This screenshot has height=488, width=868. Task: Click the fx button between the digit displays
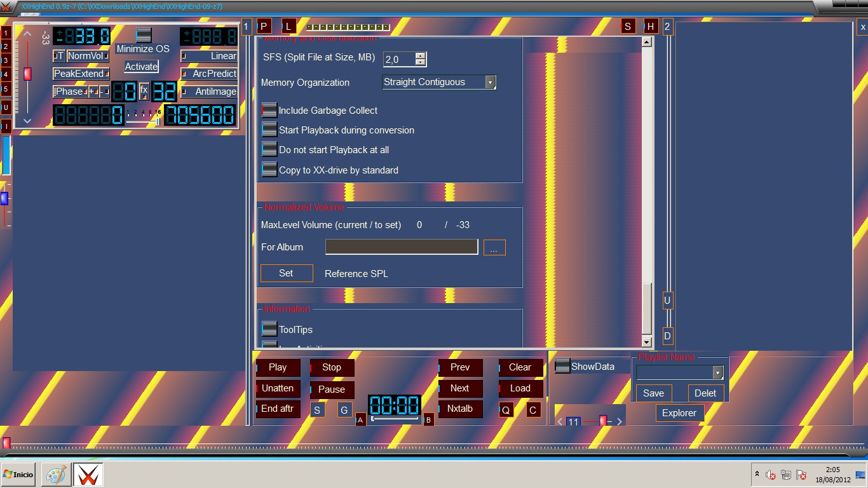pyautogui.click(x=144, y=90)
